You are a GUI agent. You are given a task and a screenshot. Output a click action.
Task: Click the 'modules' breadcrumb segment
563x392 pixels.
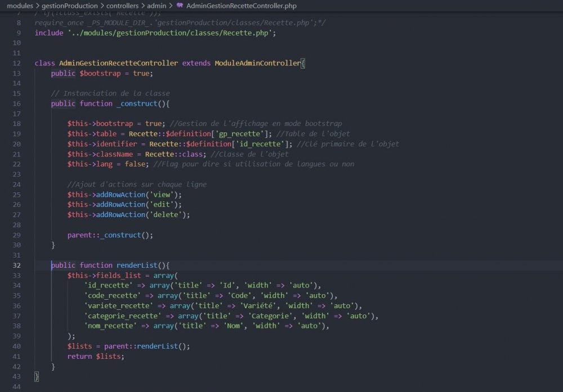click(20, 6)
